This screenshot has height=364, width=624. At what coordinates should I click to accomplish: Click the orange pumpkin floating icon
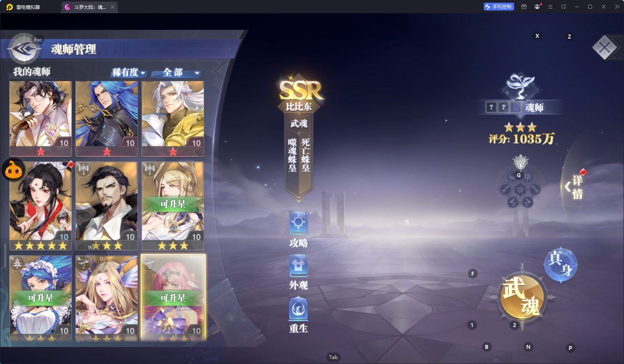14,170
